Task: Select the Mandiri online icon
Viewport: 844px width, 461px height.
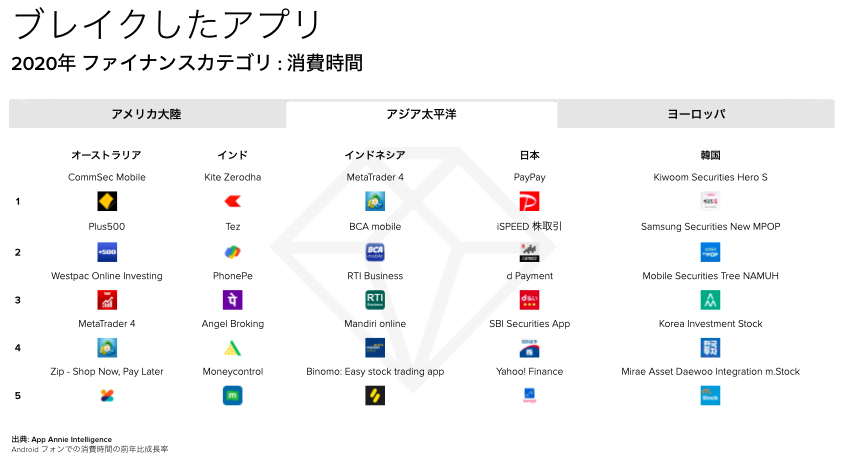Action: tap(375, 348)
